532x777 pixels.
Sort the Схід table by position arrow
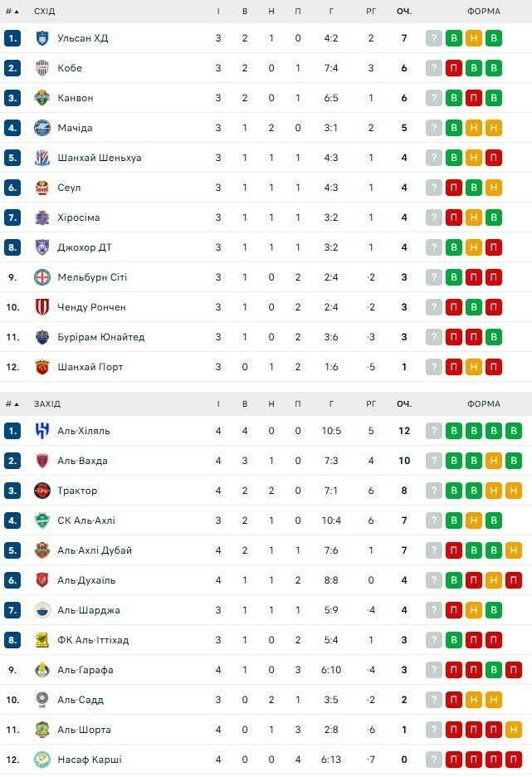12,12
